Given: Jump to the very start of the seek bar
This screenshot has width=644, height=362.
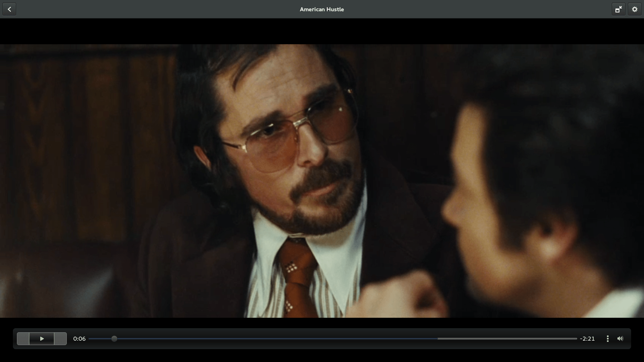Looking at the screenshot, I should pyautogui.click(x=89, y=339).
